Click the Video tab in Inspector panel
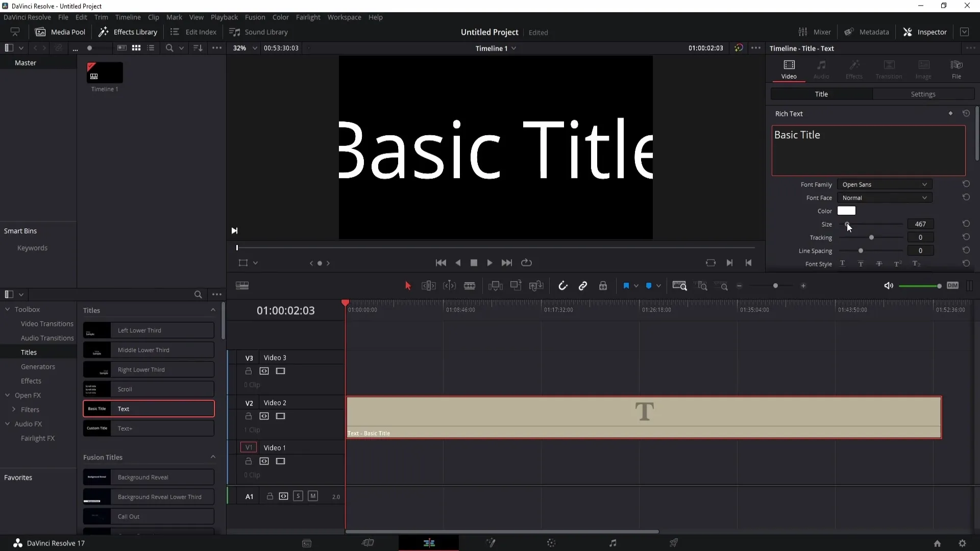Viewport: 980px width, 551px height. pos(789,68)
